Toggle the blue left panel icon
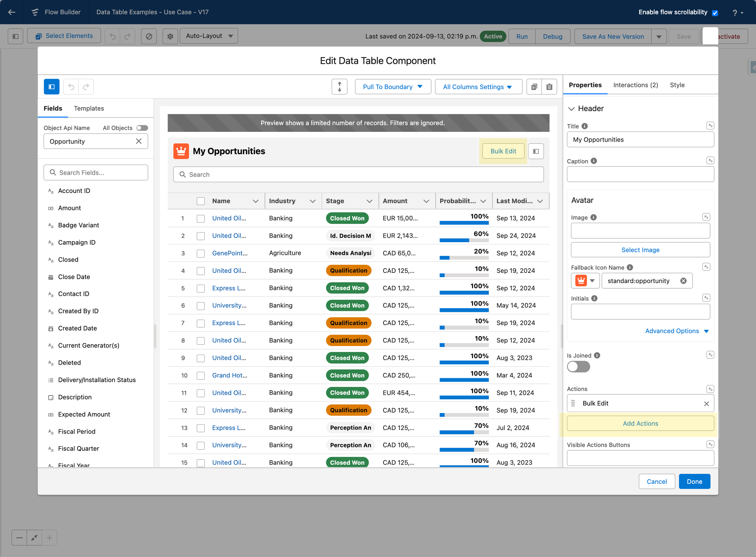756x557 pixels. point(52,87)
